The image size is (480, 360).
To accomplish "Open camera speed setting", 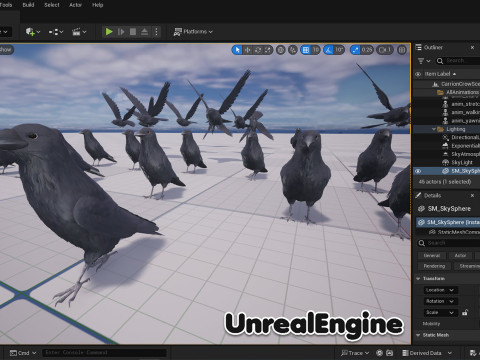I will [x=385, y=50].
